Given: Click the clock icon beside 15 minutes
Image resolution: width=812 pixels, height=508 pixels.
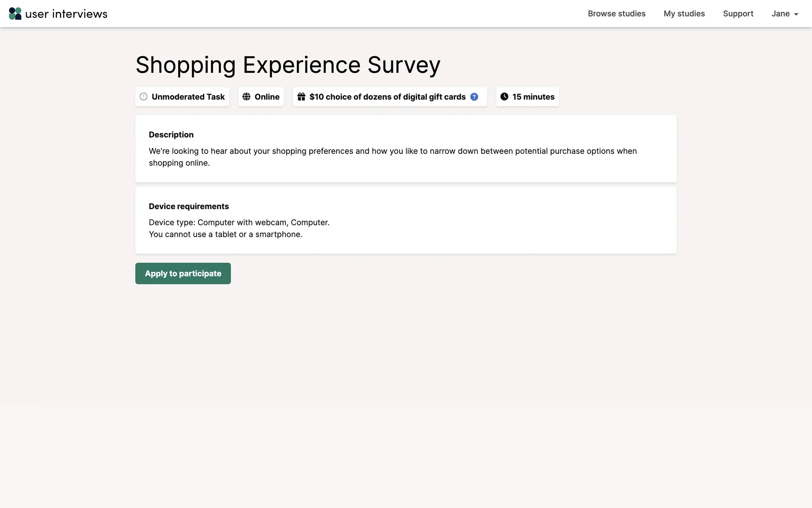Looking at the screenshot, I should [504, 97].
